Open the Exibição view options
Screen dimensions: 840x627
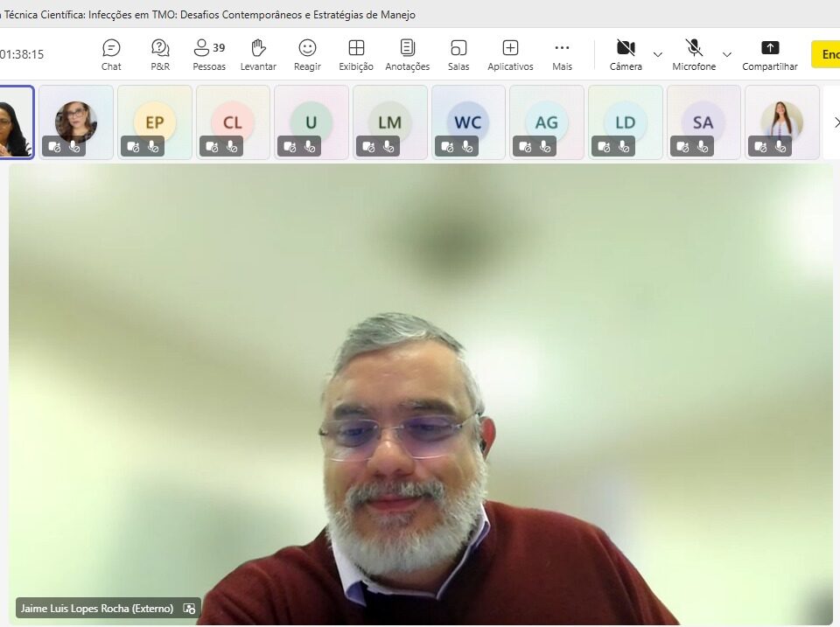(x=356, y=54)
